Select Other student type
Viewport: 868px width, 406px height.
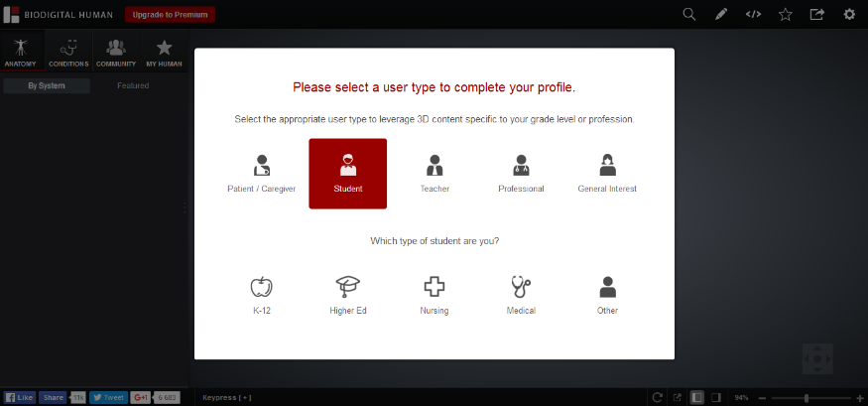(x=607, y=296)
